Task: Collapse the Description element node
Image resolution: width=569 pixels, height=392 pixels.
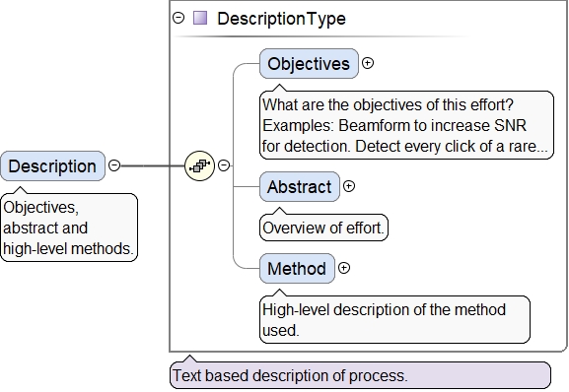Action: tap(114, 165)
